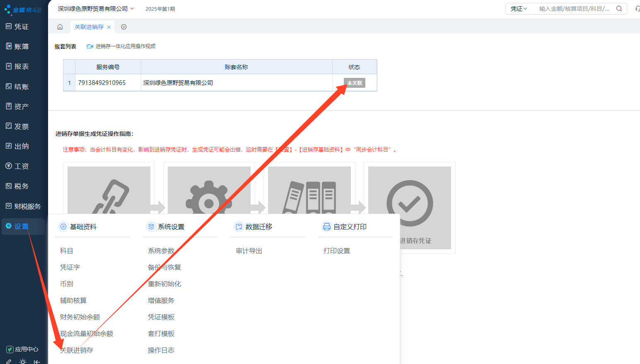Click the search field for 金额/核算项目/科目
This screenshot has height=364, width=640.
575,9
